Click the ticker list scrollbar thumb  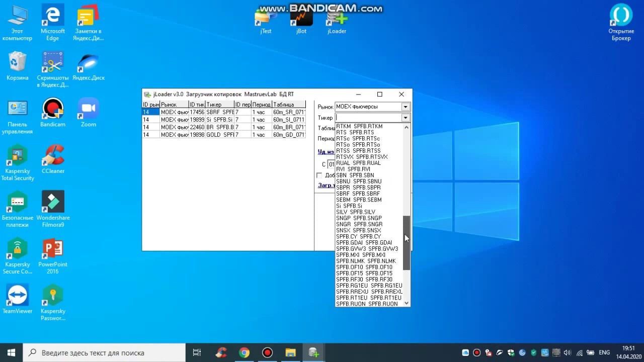pos(407,242)
